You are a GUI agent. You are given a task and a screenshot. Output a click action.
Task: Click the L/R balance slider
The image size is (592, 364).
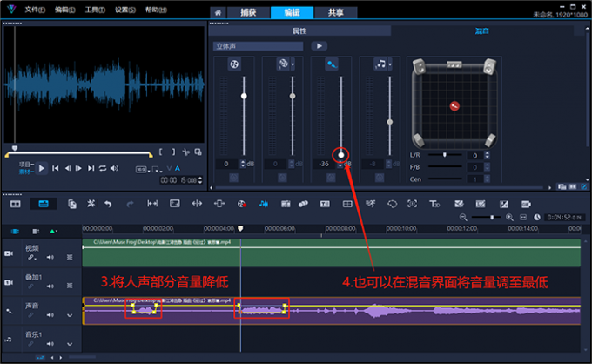[x=445, y=155]
